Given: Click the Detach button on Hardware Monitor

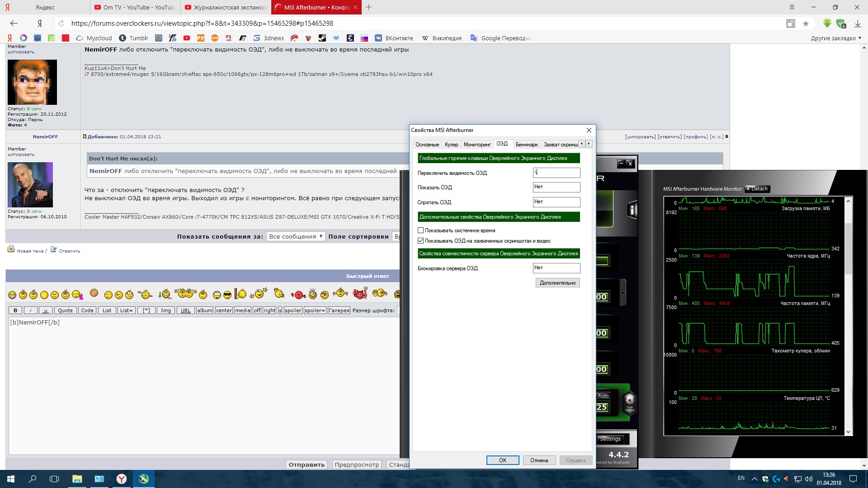Looking at the screenshot, I should click(757, 189).
